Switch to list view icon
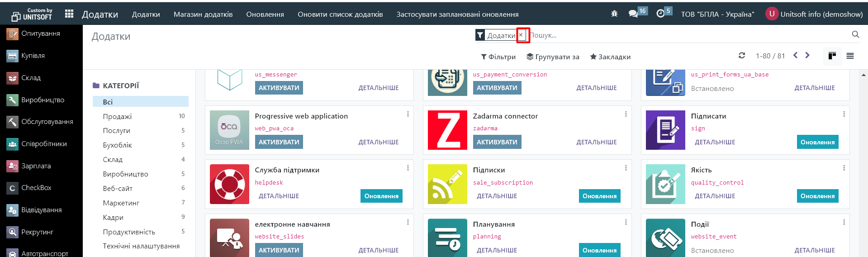This screenshot has height=257, width=868. 850,56
